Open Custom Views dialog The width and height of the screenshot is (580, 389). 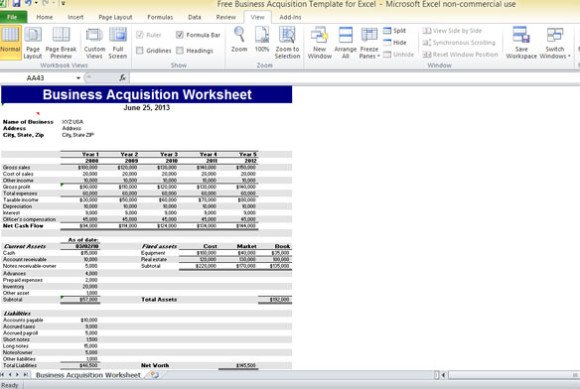pyautogui.click(x=94, y=42)
